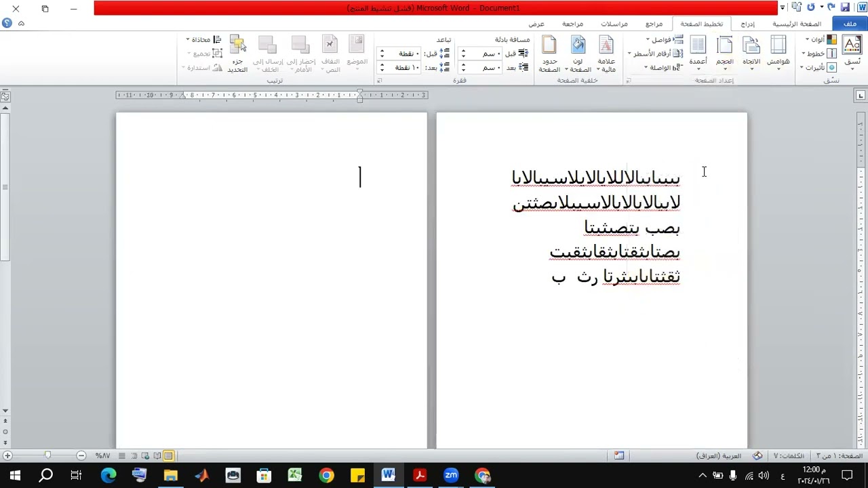This screenshot has width=868, height=488.
Task: Open the theme Fonts (خطوط) dropdown
Action: coord(819,54)
